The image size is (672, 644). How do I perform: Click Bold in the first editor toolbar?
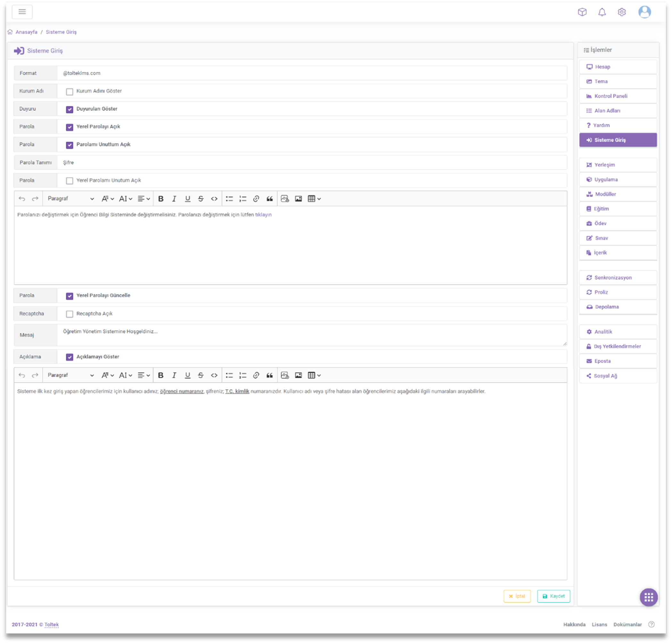161,199
